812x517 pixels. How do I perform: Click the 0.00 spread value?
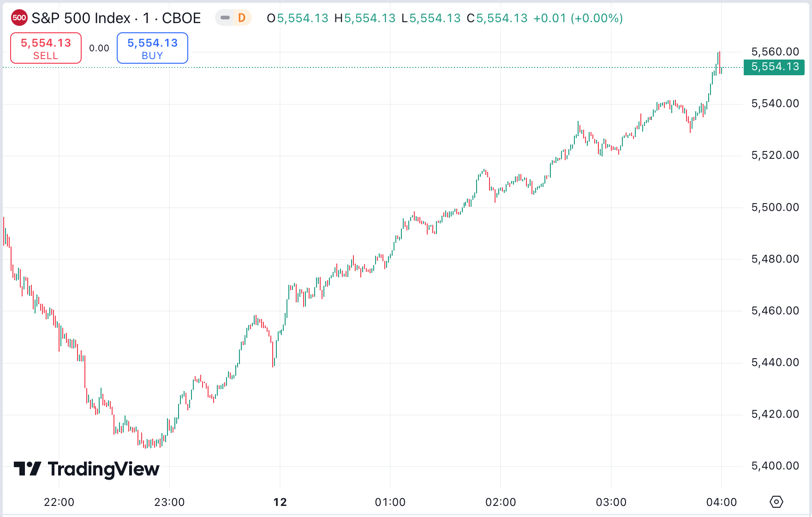(x=99, y=48)
